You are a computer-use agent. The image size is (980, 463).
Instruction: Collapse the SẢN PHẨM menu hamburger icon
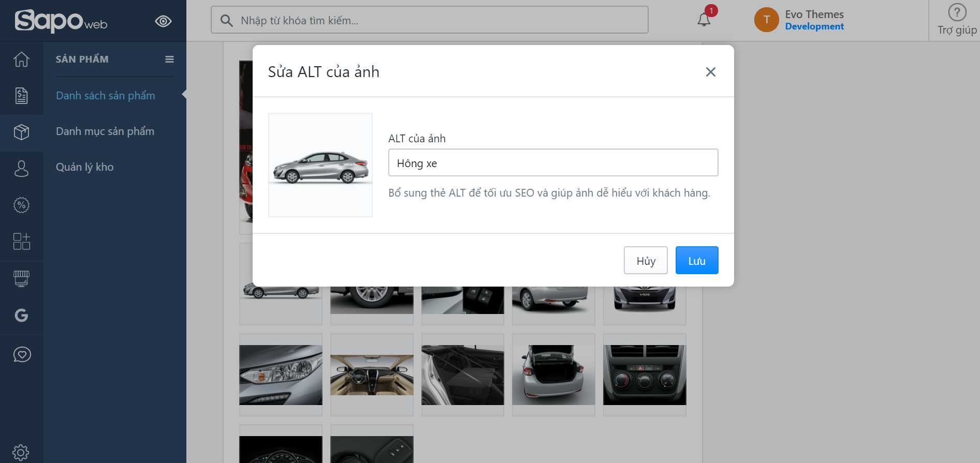pos(169,59)
